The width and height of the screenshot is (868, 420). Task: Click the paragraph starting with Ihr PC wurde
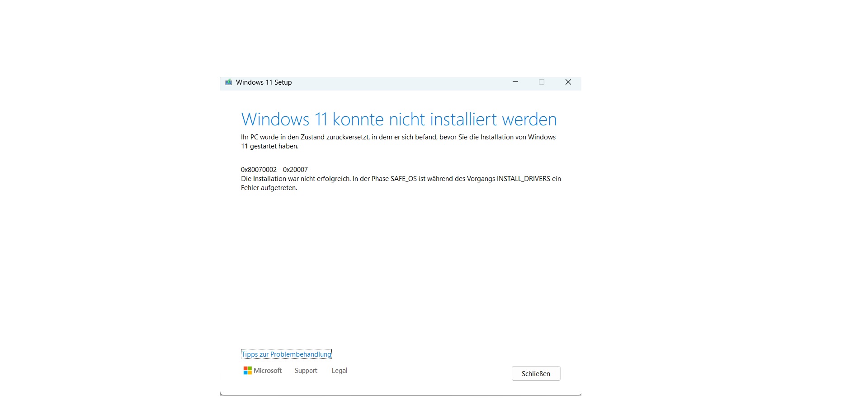tap(398, 142)
